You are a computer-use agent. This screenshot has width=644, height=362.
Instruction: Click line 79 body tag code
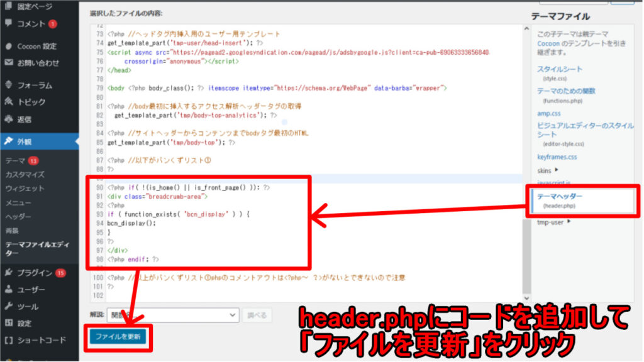pos(277,88)
